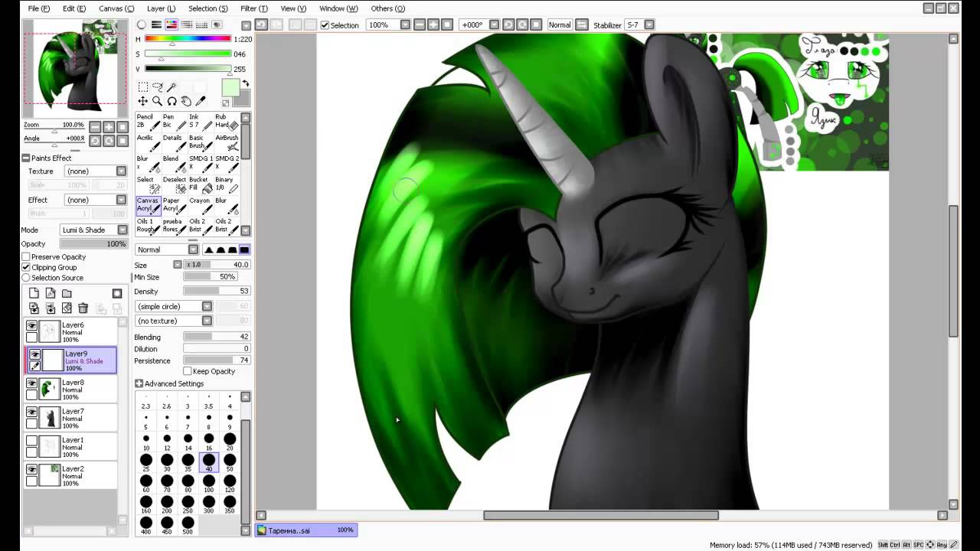The image size is (980, 551).
Task: Click the Normal view mode button
Action: coord(560,25)
